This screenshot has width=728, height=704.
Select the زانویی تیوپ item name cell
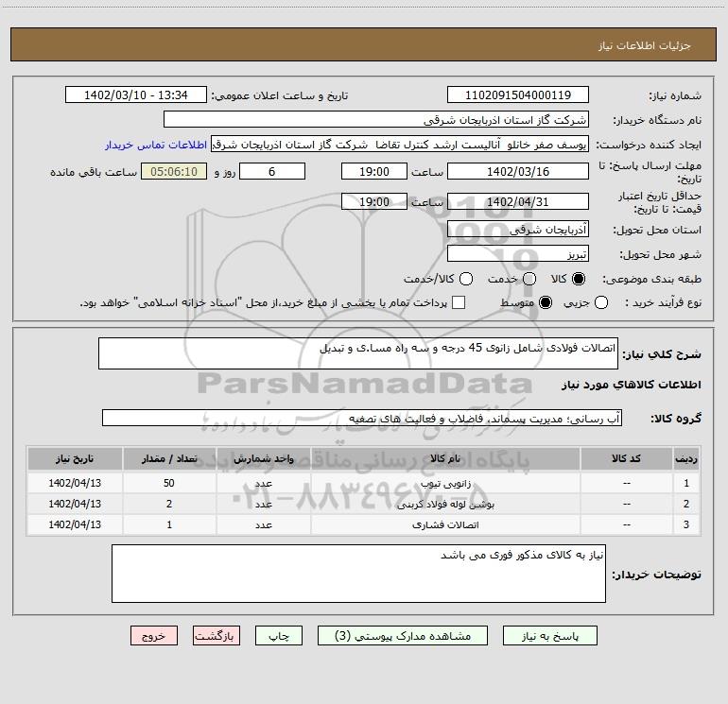445,483
